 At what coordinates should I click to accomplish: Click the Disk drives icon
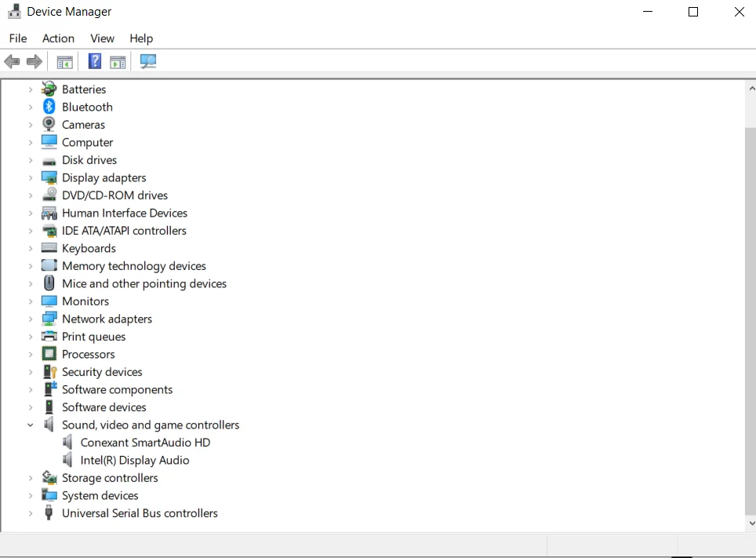[x=49, y=161]
